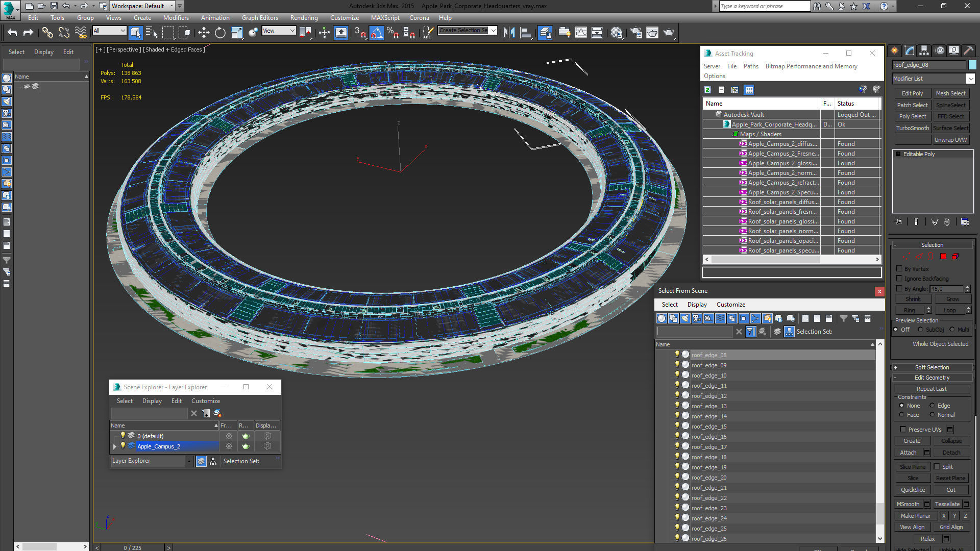980x551 pixels.
Task: Click the Mirror tool icon
Action: click(509, 33)
